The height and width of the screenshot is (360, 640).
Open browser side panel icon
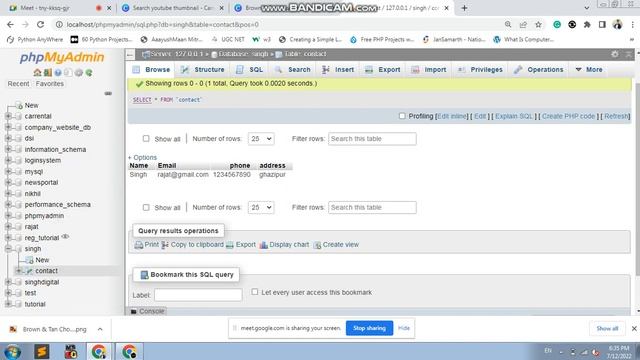coord(602,24)
